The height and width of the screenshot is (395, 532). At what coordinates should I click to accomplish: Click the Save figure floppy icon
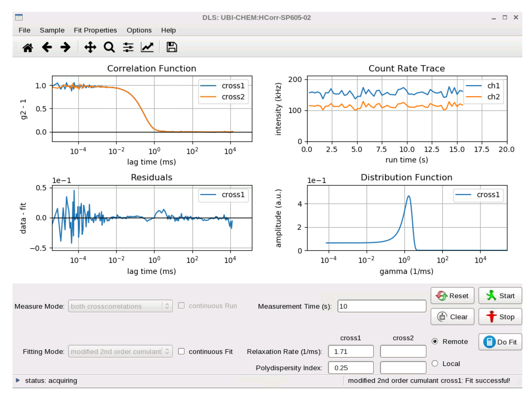[x=172, y=47]
